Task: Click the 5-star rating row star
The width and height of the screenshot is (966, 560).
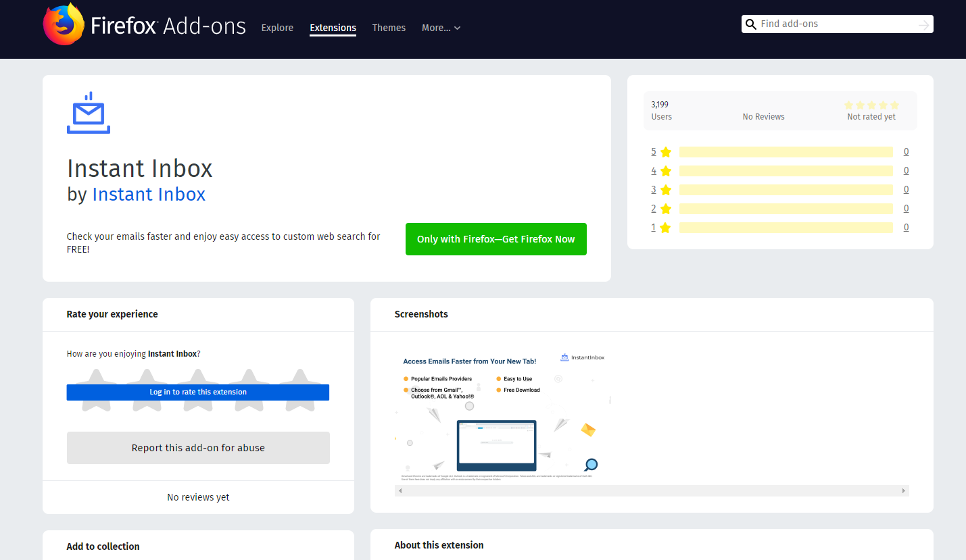Action: click(x=666, y=152)
